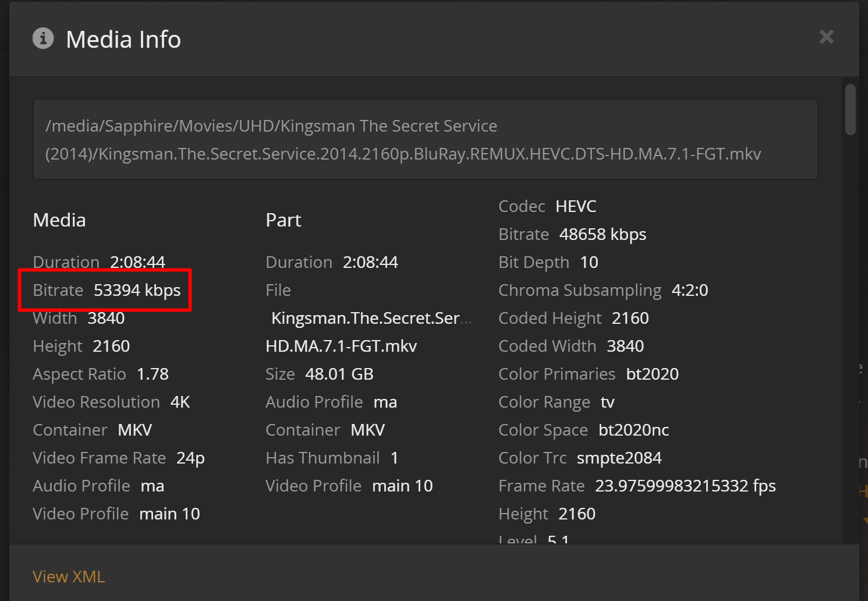Viewport: 868px width, 601px height.
Task: Select the Size value 48.01 GB
Action: tap(339, 374)
